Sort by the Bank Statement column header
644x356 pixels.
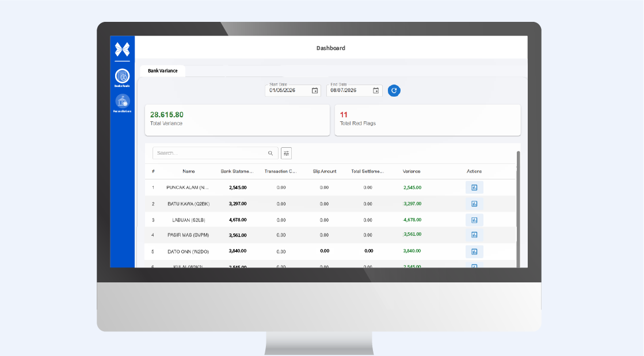(237, 171)
